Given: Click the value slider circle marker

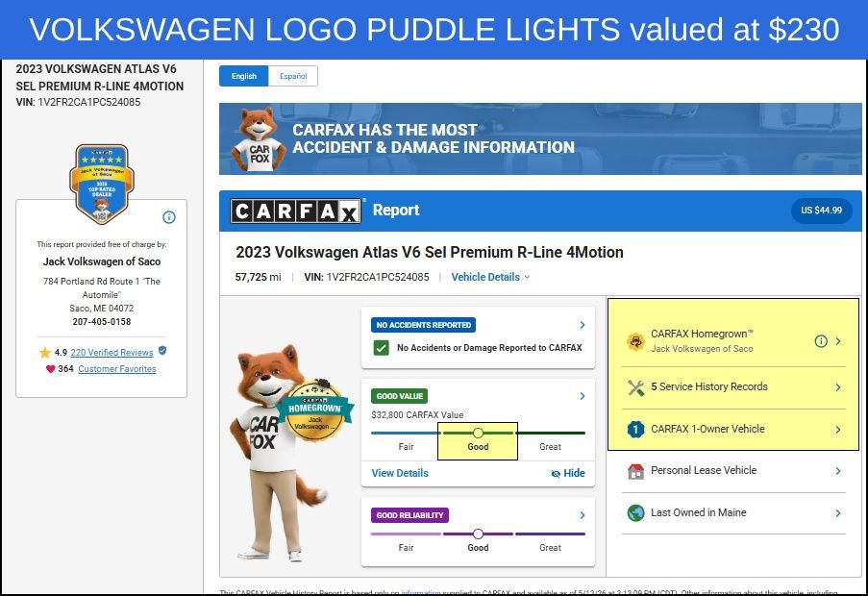Looking at the screenshot, I should 479,433.
